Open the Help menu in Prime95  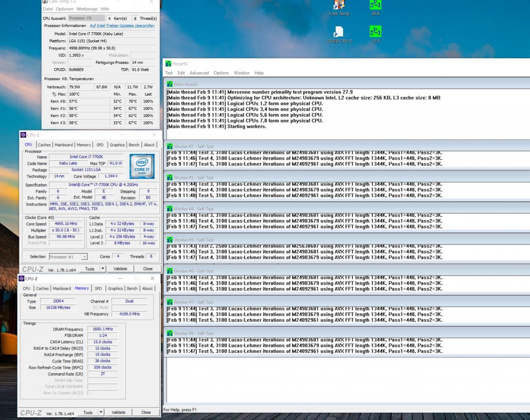259,73
